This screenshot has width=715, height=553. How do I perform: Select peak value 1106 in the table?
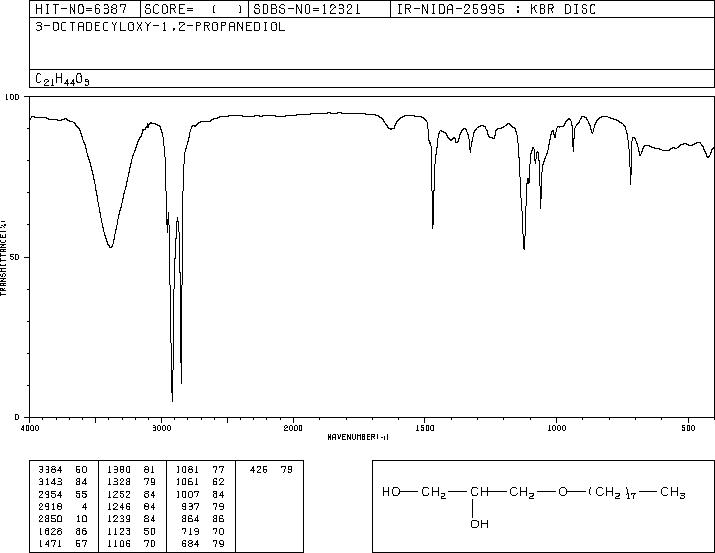click(119, 543)
